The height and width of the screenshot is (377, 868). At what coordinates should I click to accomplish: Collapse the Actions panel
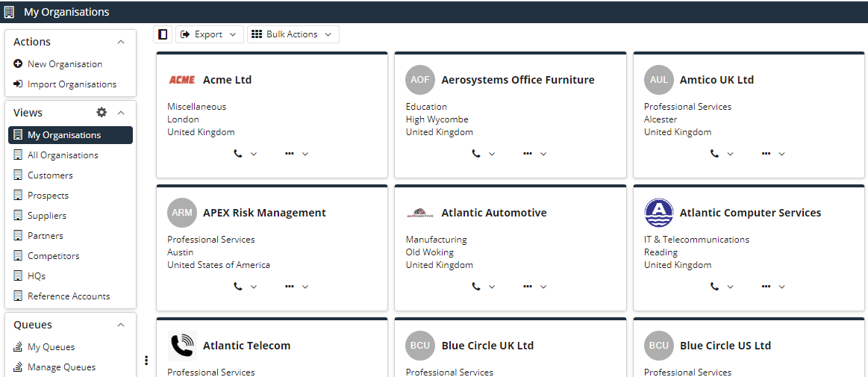click(121, 42)
